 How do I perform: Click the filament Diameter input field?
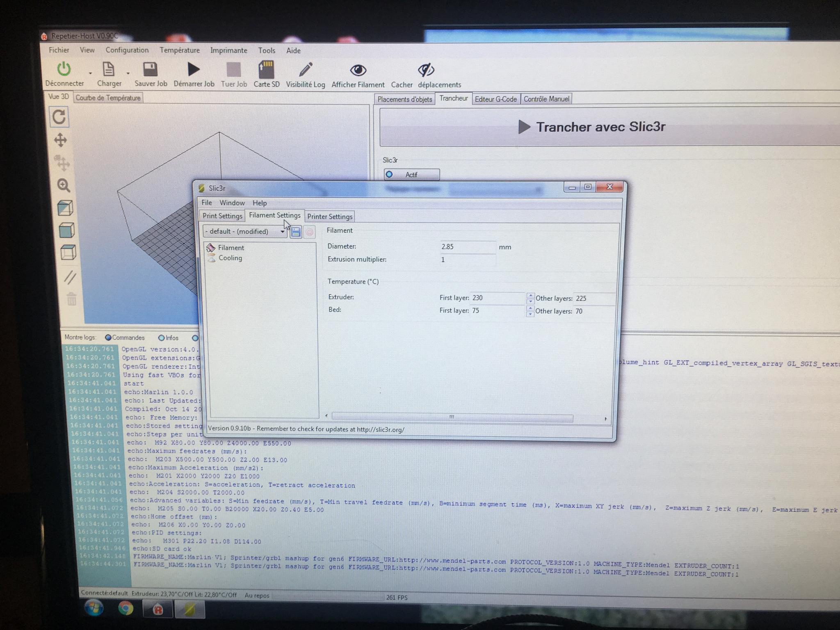coord(468,247)
